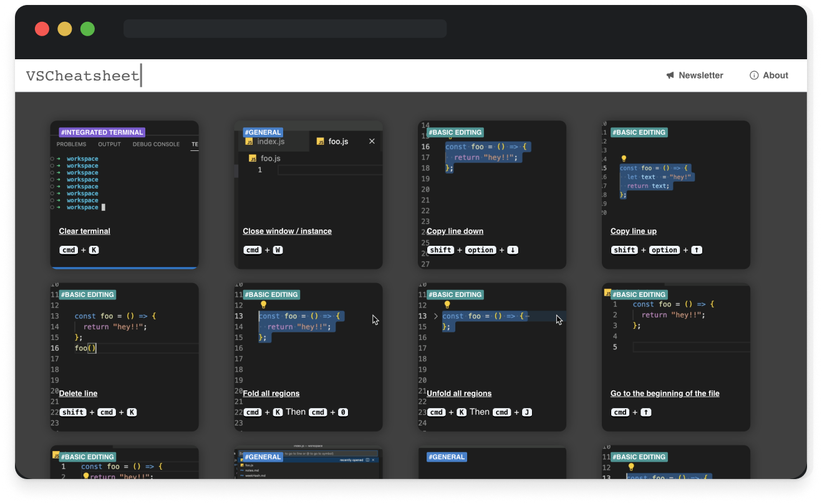Click the up arrow key under Go to beginning
822x504 pixels.
click(646, 412)
